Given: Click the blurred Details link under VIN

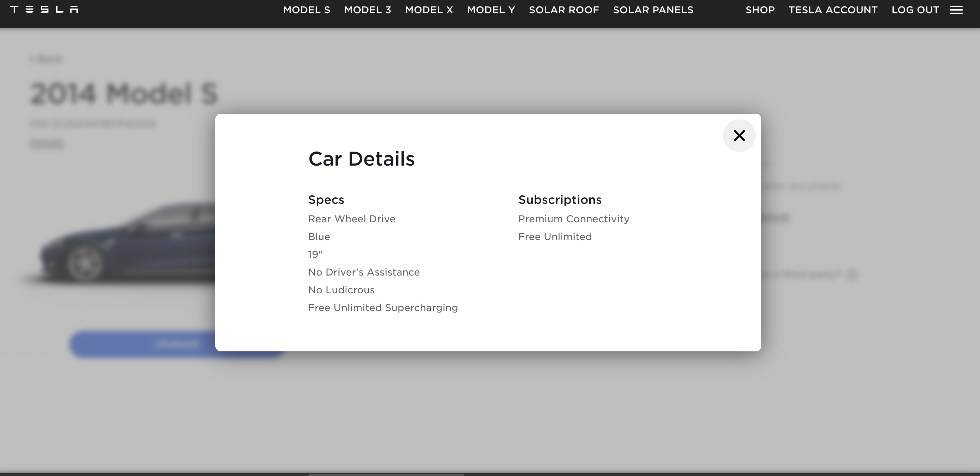Looking at the screenshot, I should pos(46,143).
